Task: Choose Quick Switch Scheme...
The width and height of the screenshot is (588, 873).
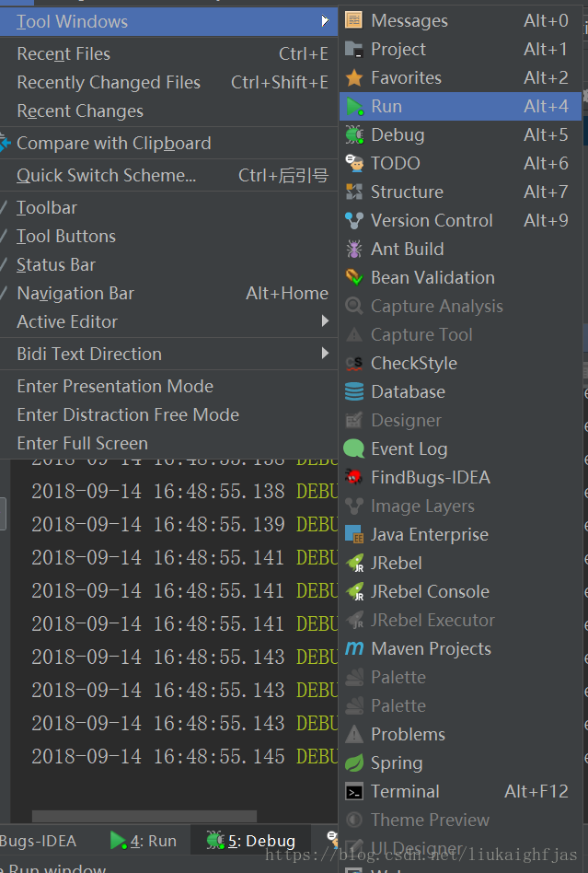Action: coord(168,175)
